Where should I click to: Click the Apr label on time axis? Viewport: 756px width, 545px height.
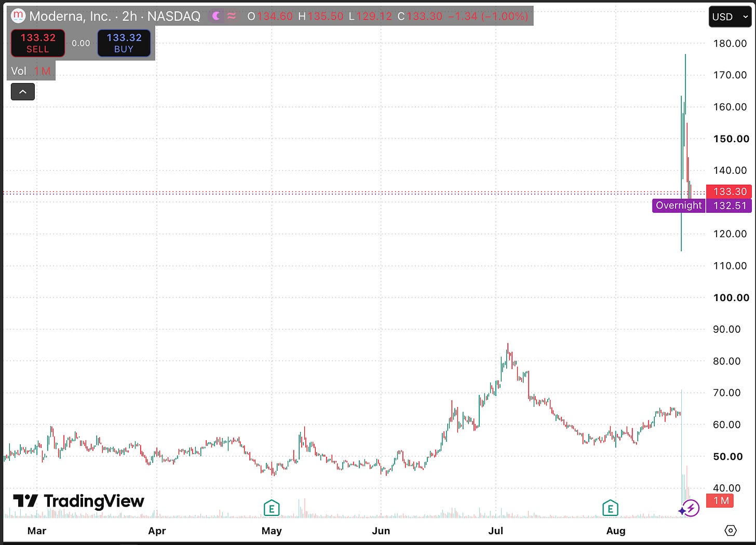(157, 530)
